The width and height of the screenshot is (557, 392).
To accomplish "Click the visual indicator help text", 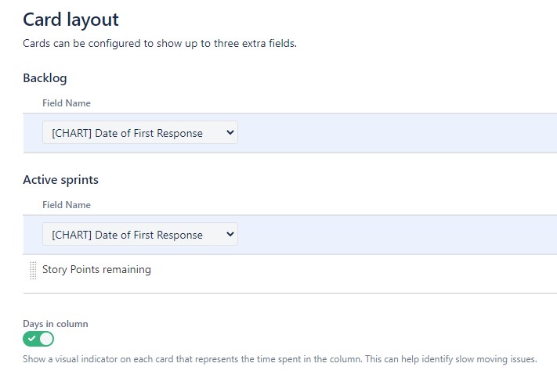I will pyautogui.click(x=280, y=360).
